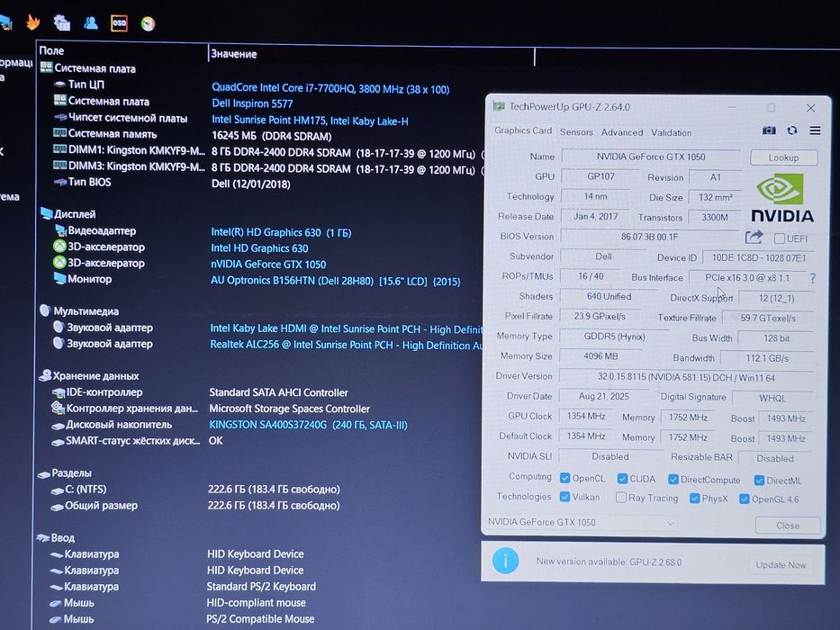Open the QuadCore Intel Core i7-7700HQ link
The image size is (840, 630).
click(330, 89)
